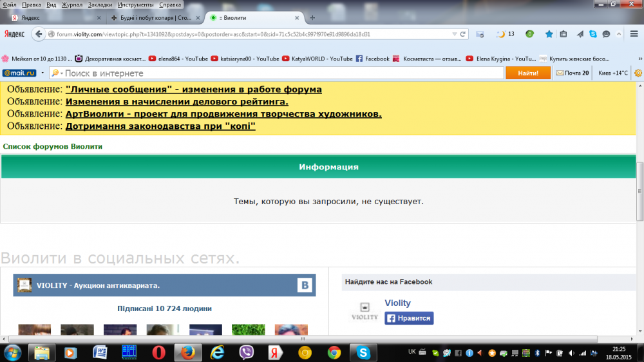Screen dimensions: 644x362
Task: Click the Яндекс logo in navigation bar
Action: 14,34
